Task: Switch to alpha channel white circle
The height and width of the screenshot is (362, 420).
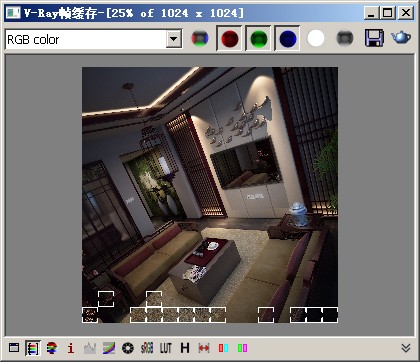Action: pos(316,39)
